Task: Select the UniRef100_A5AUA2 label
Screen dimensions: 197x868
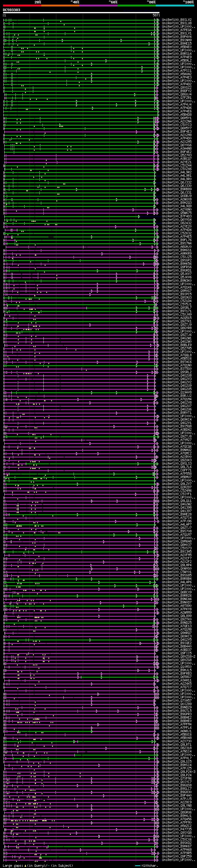Action: tap(177, 74)
